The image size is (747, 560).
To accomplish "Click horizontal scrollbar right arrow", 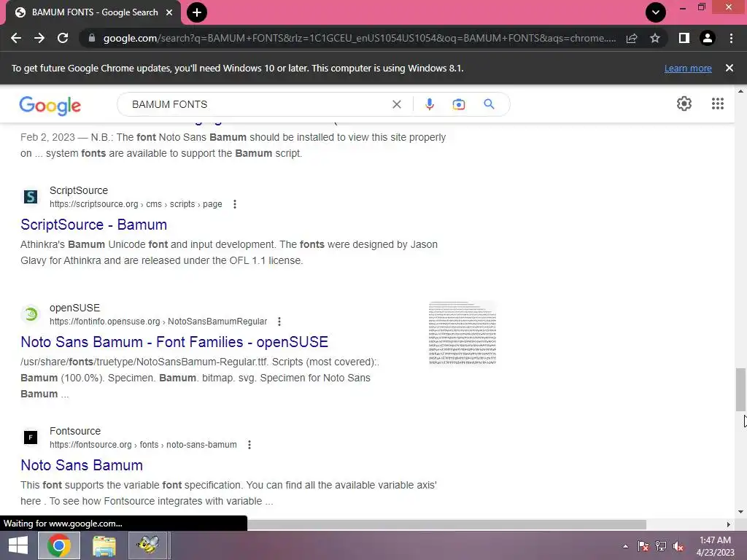I will pyautogui.click(x=728, y=524).
